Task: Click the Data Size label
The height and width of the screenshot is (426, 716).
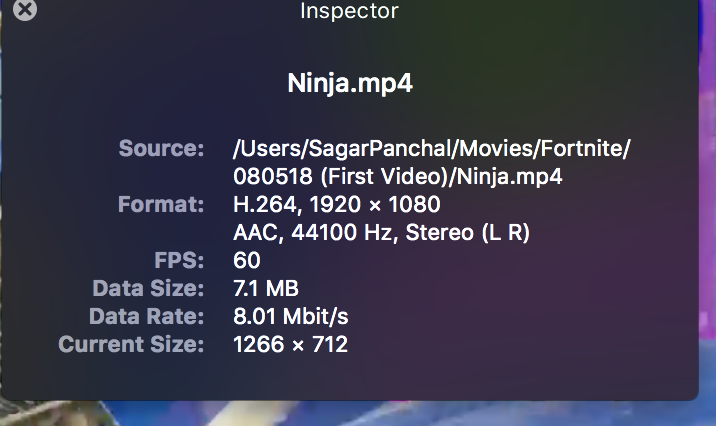Action: click(148, 289)
